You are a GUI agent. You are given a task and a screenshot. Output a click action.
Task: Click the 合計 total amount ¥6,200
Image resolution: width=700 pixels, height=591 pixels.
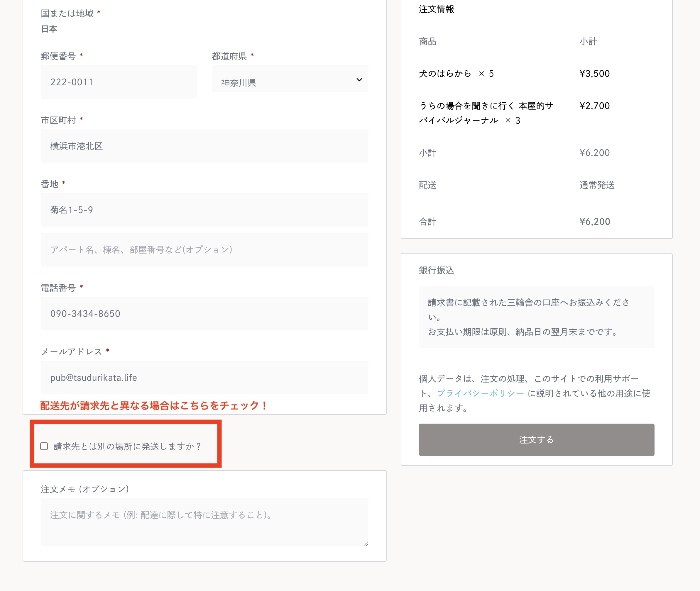point(594,222)
